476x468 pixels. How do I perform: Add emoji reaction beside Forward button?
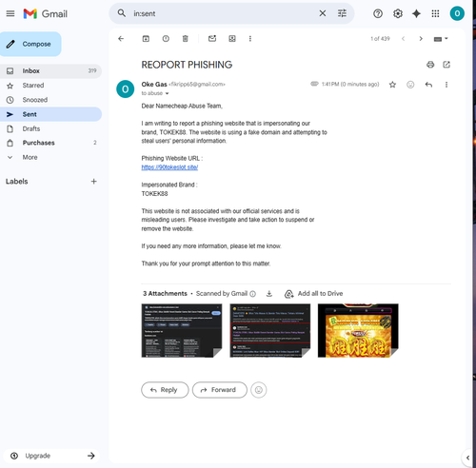coord(259,390)
